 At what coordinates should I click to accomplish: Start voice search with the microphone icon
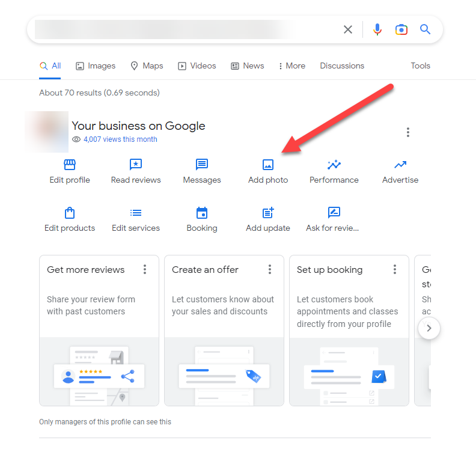tap(377, 29)
